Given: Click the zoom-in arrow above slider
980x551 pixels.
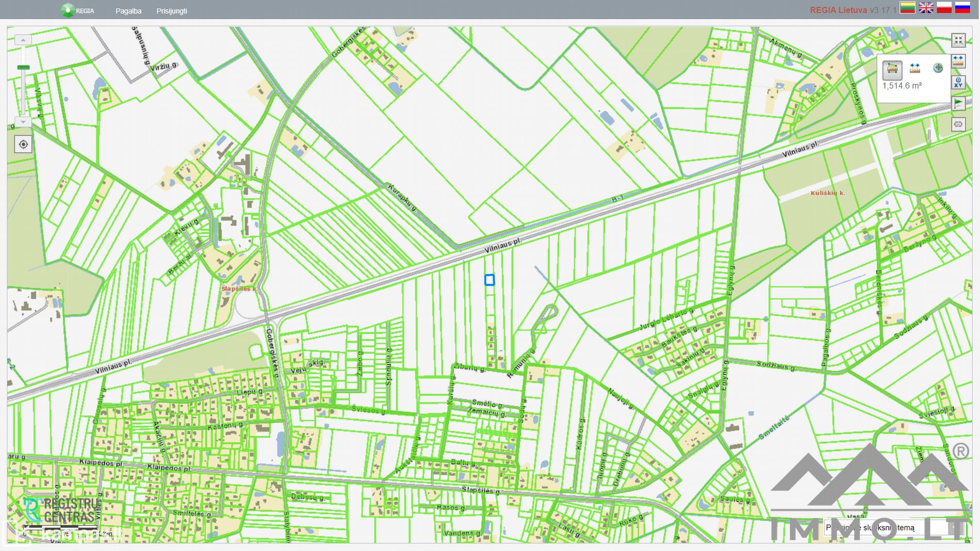Looking at the screenshot, I should (x=23, y=40).
